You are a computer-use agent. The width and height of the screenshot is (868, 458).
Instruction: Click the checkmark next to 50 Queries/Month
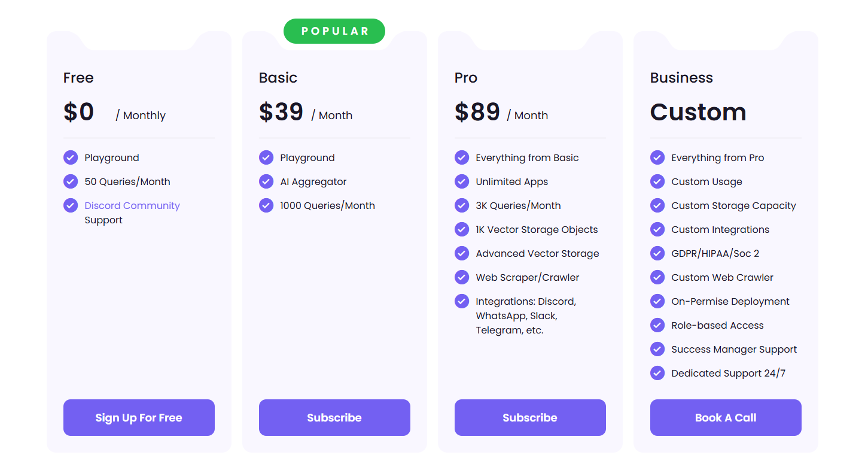71,181
